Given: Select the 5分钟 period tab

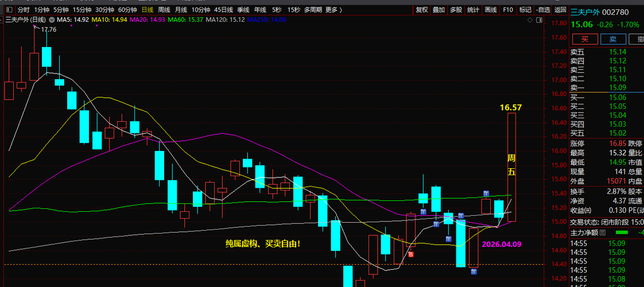Looking at the screenshot, I should pos(61,10).
